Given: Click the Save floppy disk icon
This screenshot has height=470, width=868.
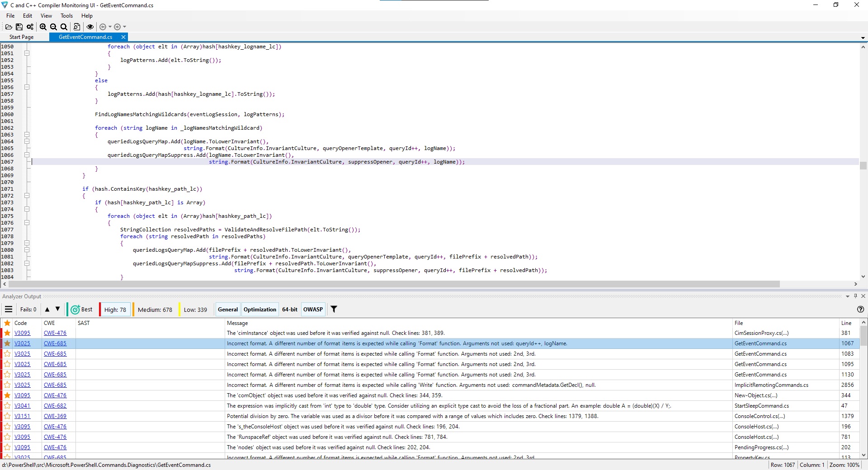Looking at the screenshot, I should [19, 27].
